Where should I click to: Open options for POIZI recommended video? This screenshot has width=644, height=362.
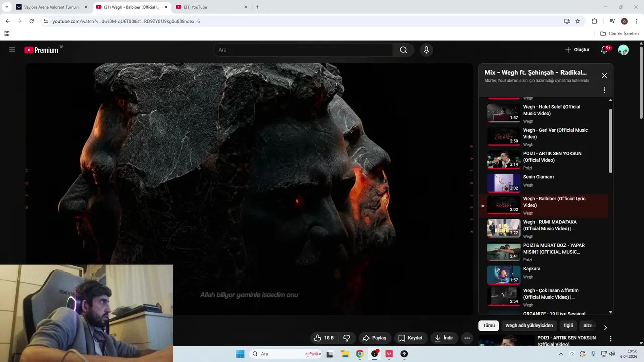point(611,339)
